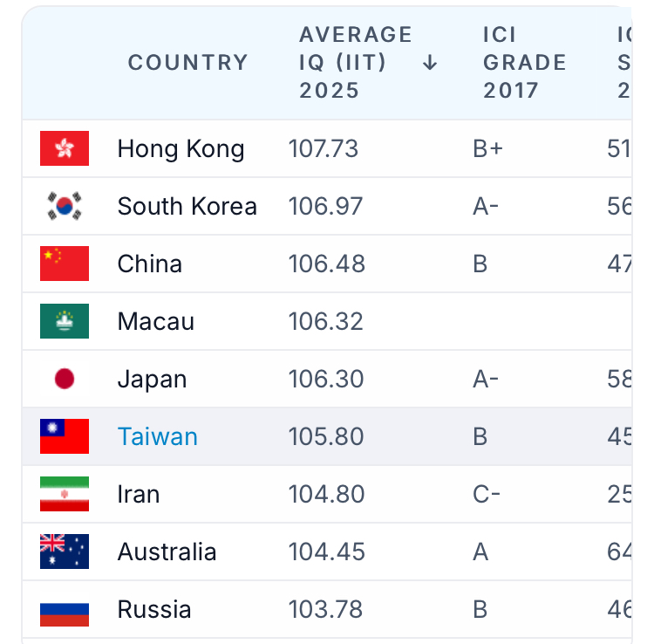Click the Hong Kong flag icon
This screenshot has width=654, height=644.
click(65, 148)
